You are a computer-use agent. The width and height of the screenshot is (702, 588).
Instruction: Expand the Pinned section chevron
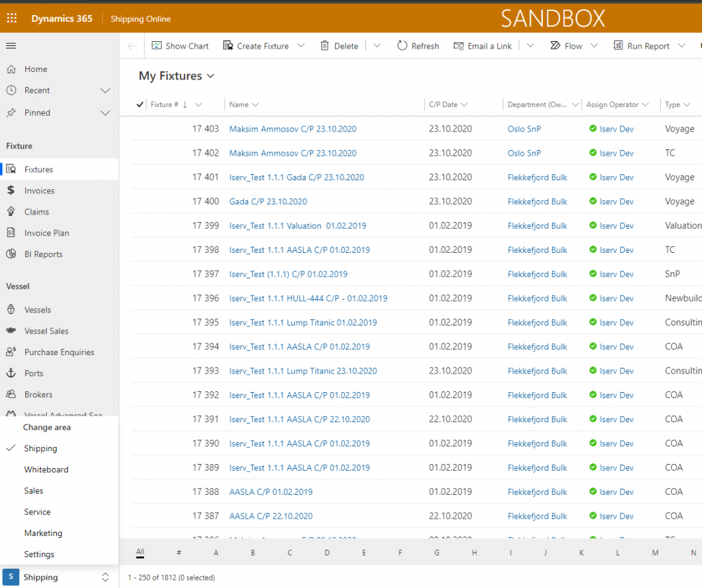[x=105, y=113]
